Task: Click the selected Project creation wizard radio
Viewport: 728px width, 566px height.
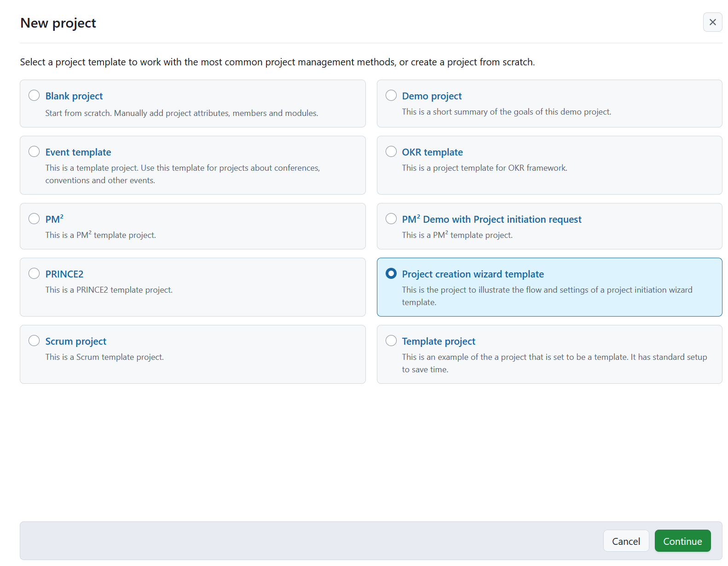Action: pyautogui.click(x=391, y=273)
